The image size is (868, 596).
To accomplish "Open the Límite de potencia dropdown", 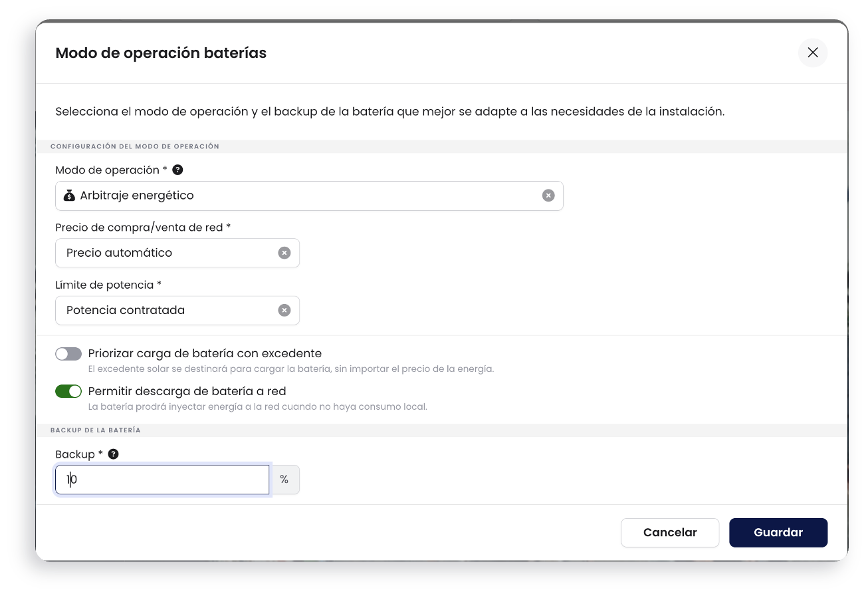I will [x=177, y=310].
